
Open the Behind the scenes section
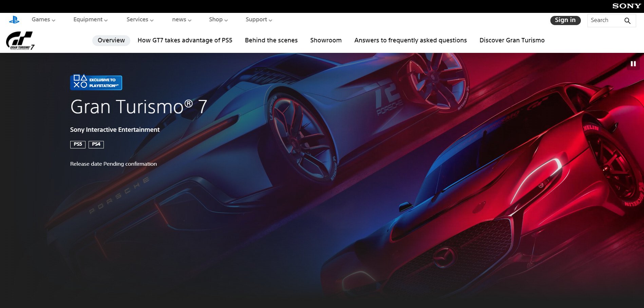point(271,40)
